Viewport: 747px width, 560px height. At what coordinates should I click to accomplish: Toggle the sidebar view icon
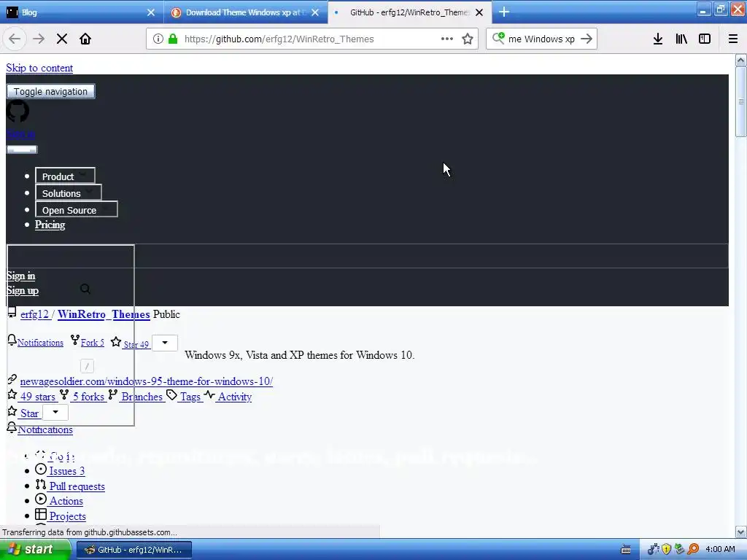tap(705, 39)
